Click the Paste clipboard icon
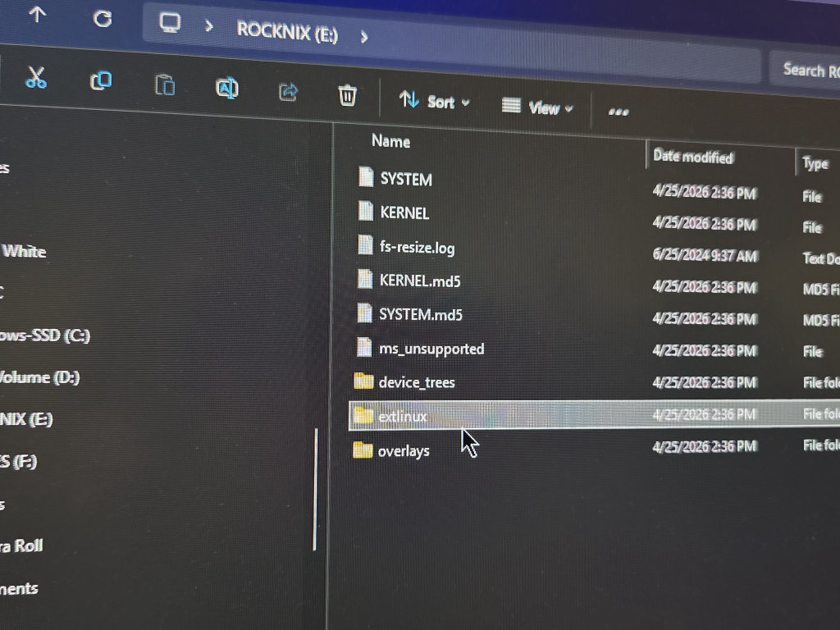Viewport: 840px width, 630px height. click(x=164, y=85)
